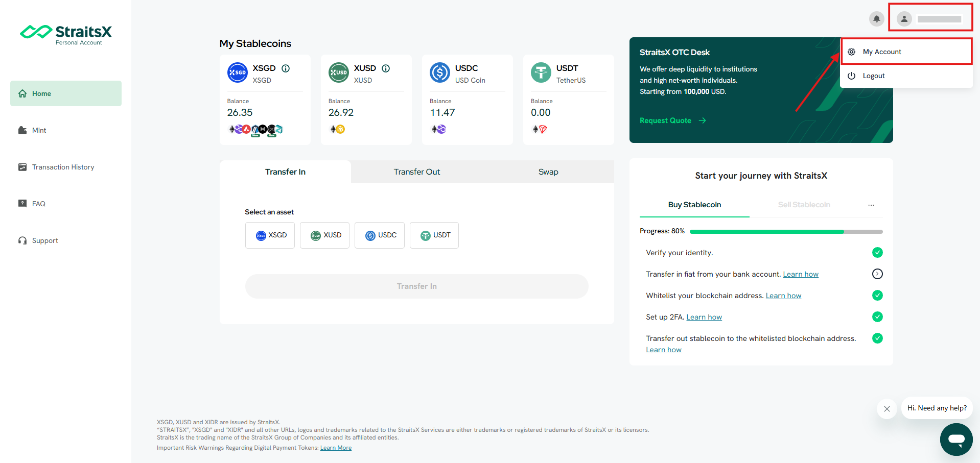
Task: Click the pending arrow icon for fiat transfer step
Action: point(877,274)
